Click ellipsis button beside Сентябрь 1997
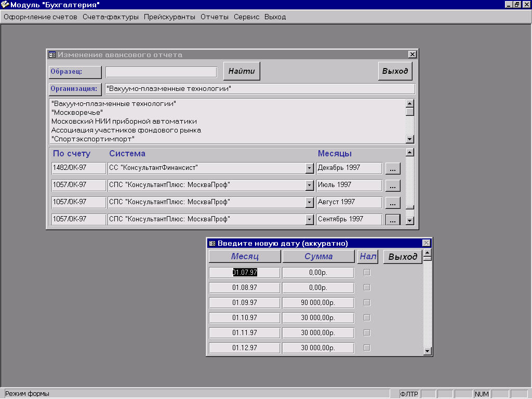This screenshot has width=532, height=399. (393, 220)
